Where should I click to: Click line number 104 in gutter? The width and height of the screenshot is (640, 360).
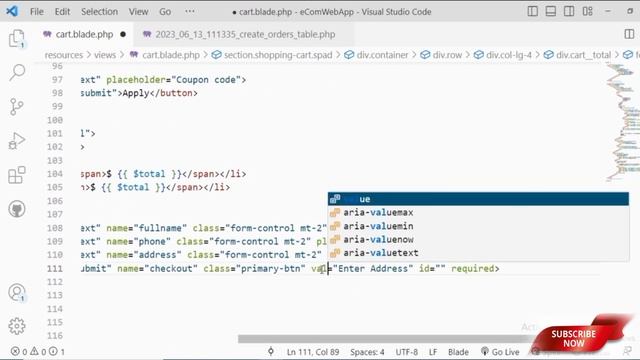point(55,174)
